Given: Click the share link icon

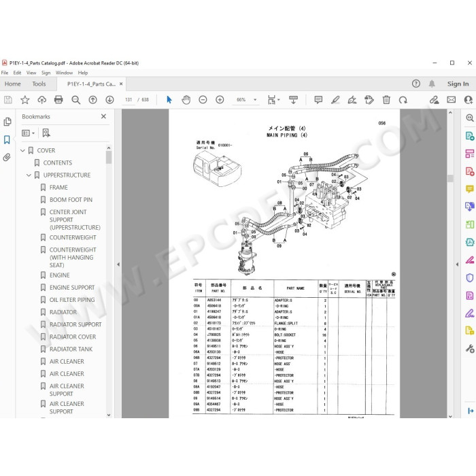Looking at the screenshot, I should pyautogui.click(x=435, y=100).
